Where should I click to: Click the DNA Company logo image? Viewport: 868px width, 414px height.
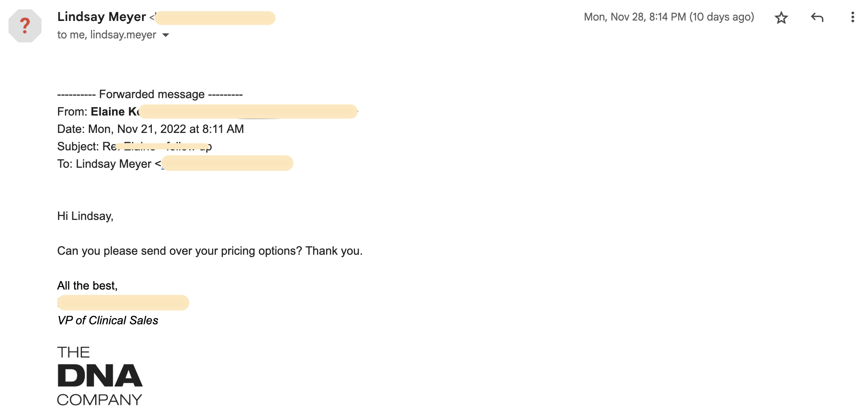pyautogui.click(x=100, y=376)
